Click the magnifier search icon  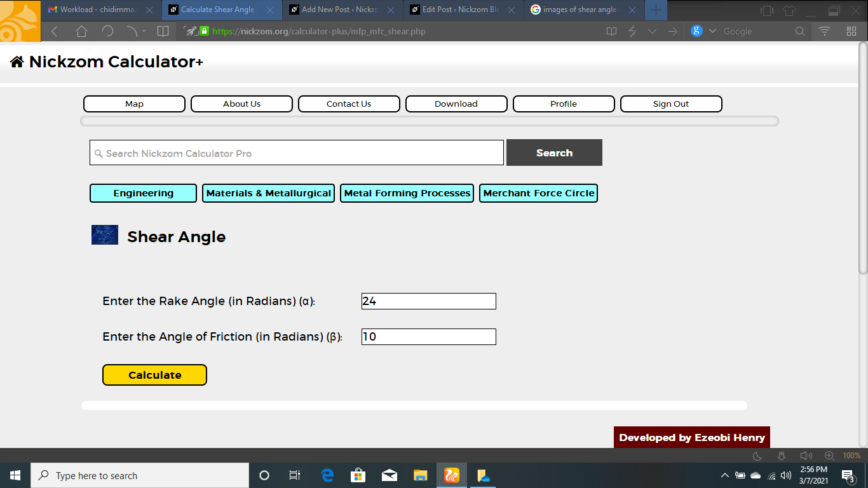pyautogui.click(x=801, y=31)
